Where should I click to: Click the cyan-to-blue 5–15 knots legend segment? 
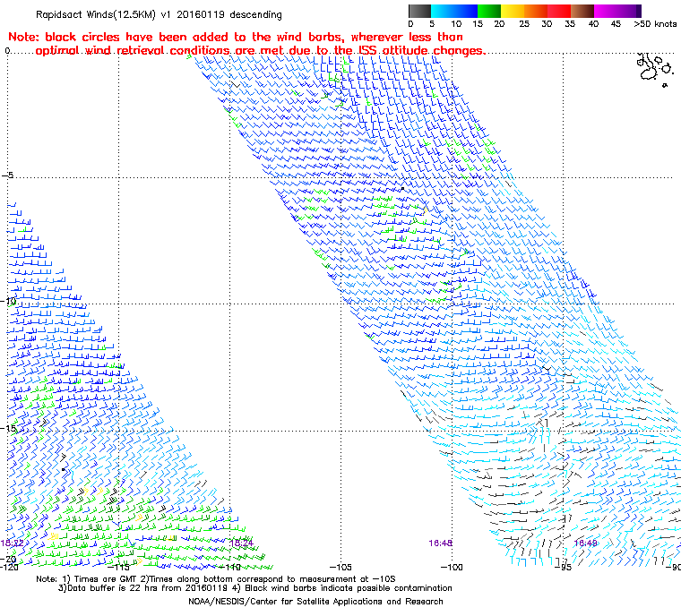click(x=454, y=11)
